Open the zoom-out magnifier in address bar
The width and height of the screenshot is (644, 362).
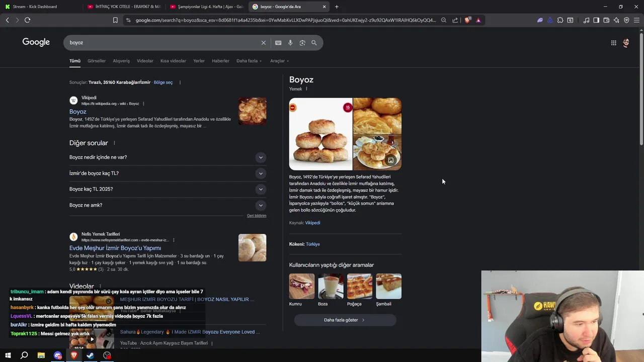click(x=443, y=20)
